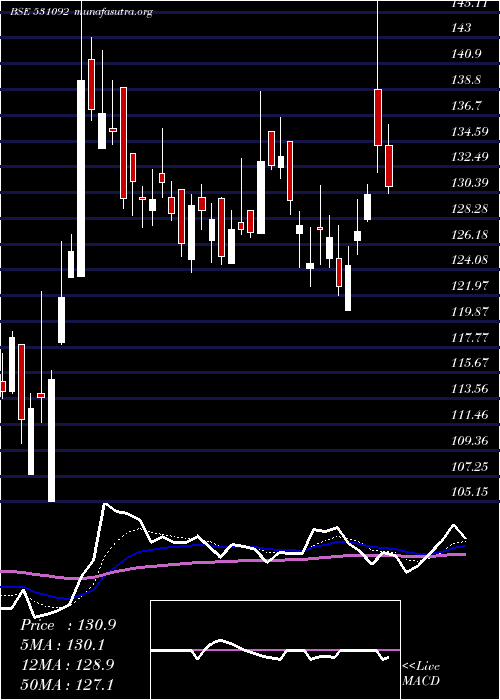Select the 113.56 price axis label
This screenshot has height=700, width=500.
tap(470, 389)
